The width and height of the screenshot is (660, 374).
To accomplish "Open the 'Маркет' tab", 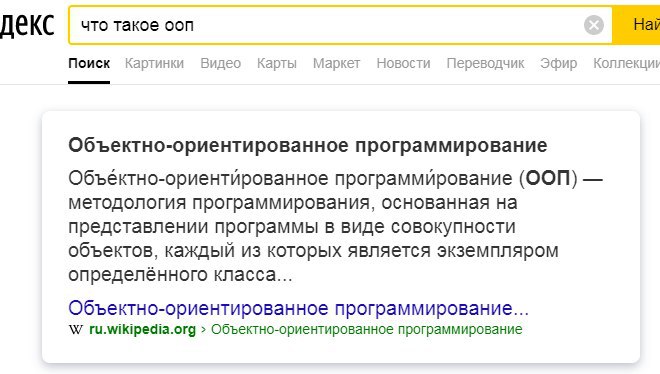I will pos(336,64).
